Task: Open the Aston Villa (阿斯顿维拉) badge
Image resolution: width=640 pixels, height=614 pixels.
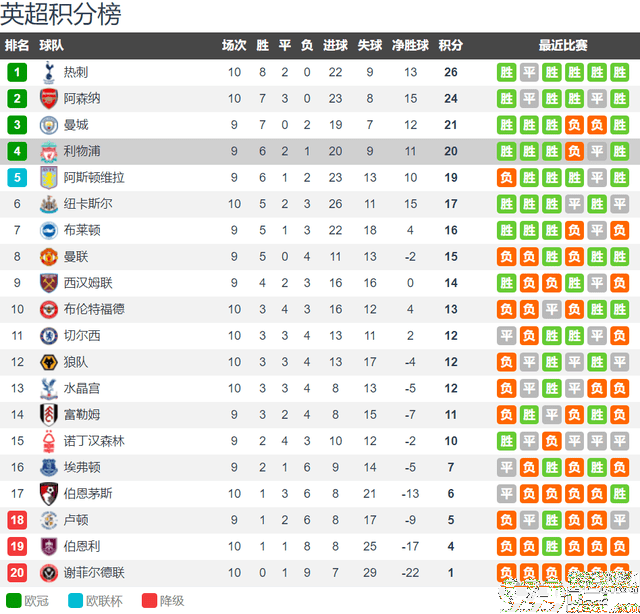Action: point(49,178)
